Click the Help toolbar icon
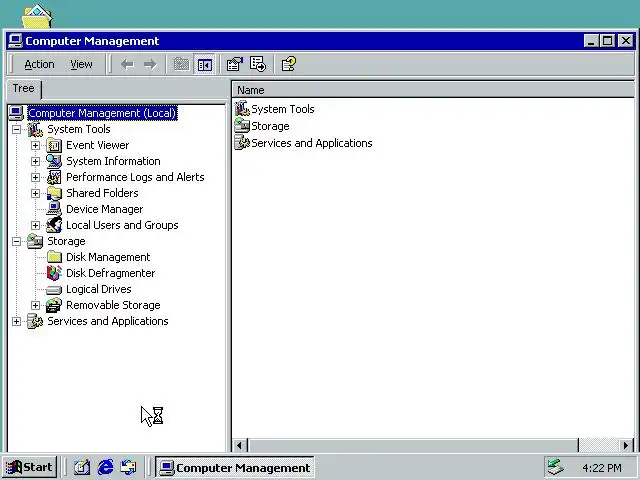 point(289,64)
